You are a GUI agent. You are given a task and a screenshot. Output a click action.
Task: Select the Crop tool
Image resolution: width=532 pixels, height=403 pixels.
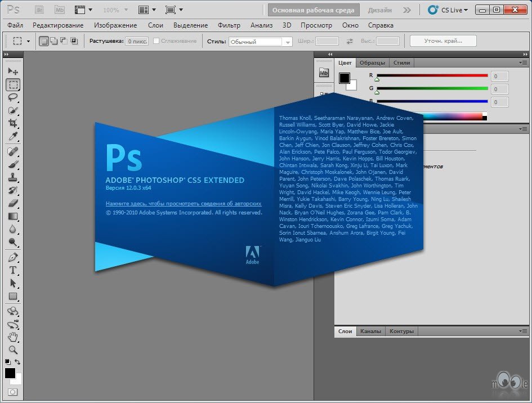[13, 123]
